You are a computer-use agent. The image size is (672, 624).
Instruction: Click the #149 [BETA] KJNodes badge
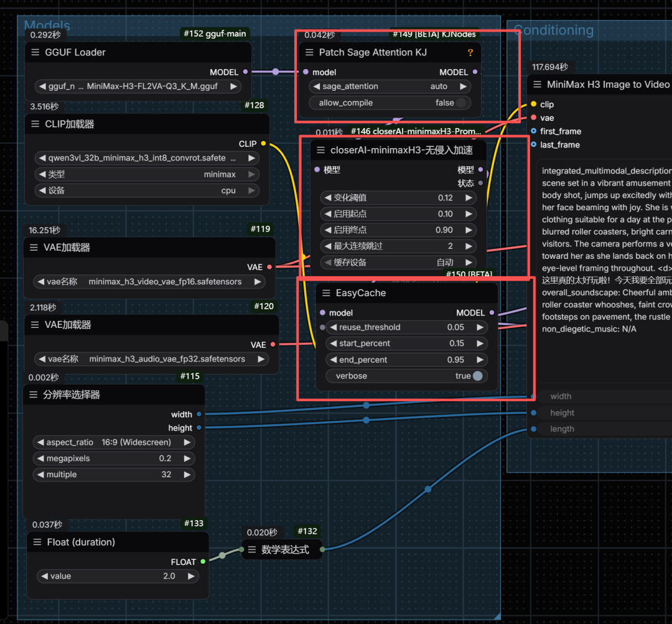coord(434,34)
